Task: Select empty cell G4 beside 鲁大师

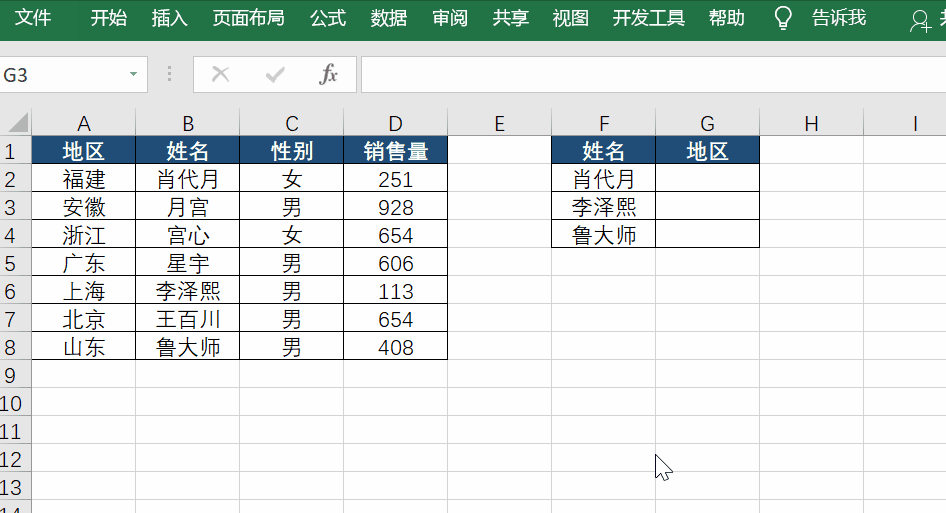Action: [x=707, y=235]
